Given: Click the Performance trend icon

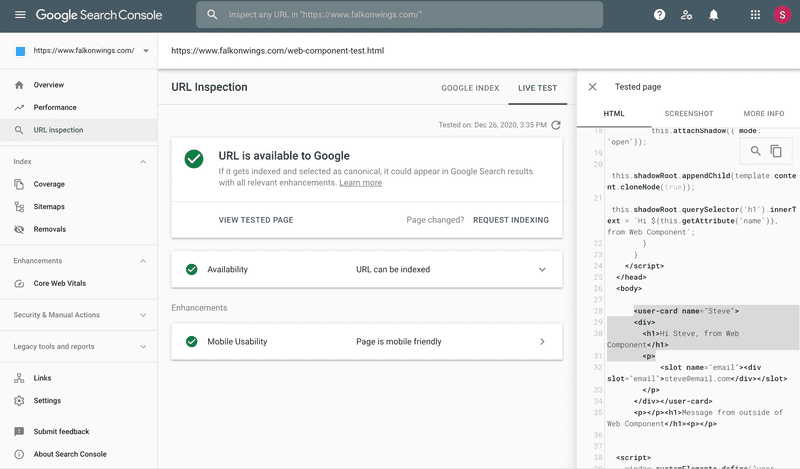Looking at the screenshot, I should pos(19,107).
